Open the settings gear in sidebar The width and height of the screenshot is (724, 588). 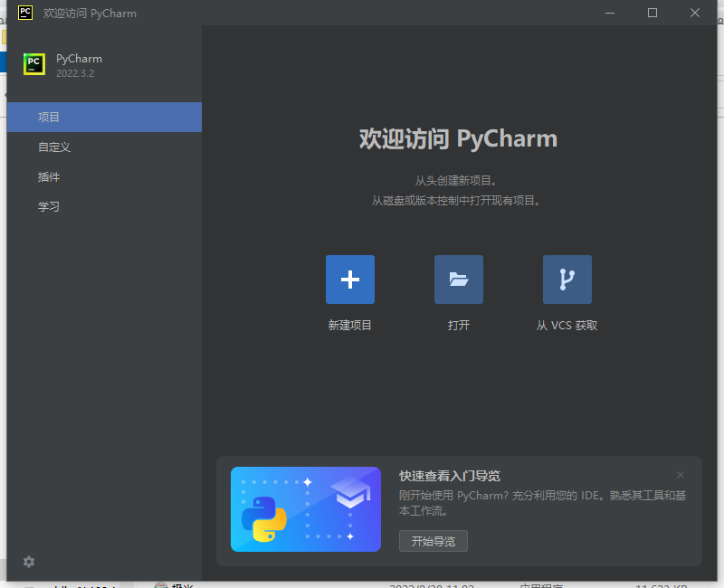[x=29, y=562]
